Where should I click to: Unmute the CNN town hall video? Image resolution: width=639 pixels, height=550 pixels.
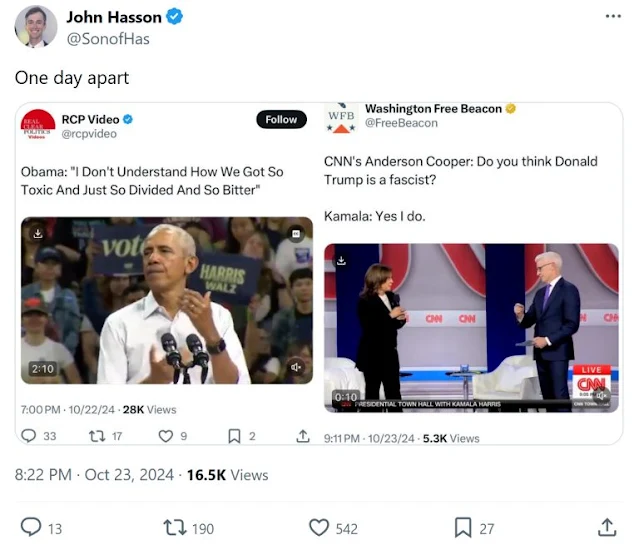[x=602, y=395]
